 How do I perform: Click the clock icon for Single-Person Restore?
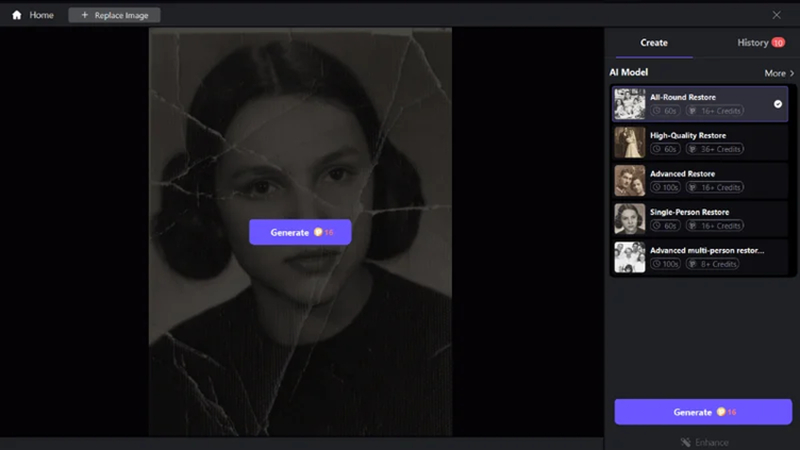[657, 226]
